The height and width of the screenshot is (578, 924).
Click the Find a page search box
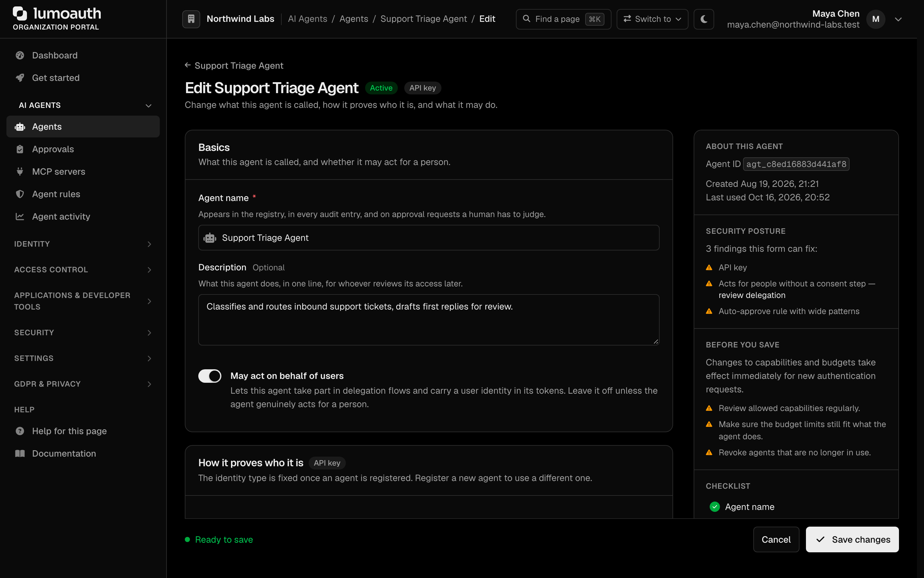[564, 19]
